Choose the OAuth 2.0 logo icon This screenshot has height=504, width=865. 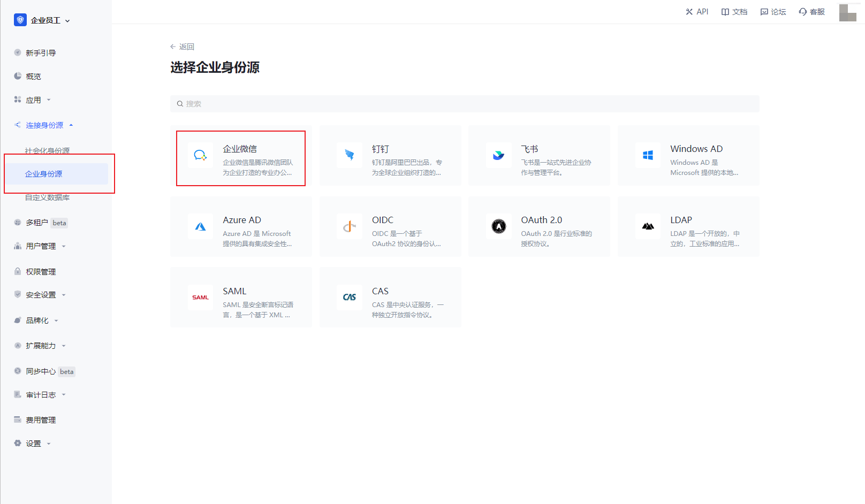[x=498, y=226]
